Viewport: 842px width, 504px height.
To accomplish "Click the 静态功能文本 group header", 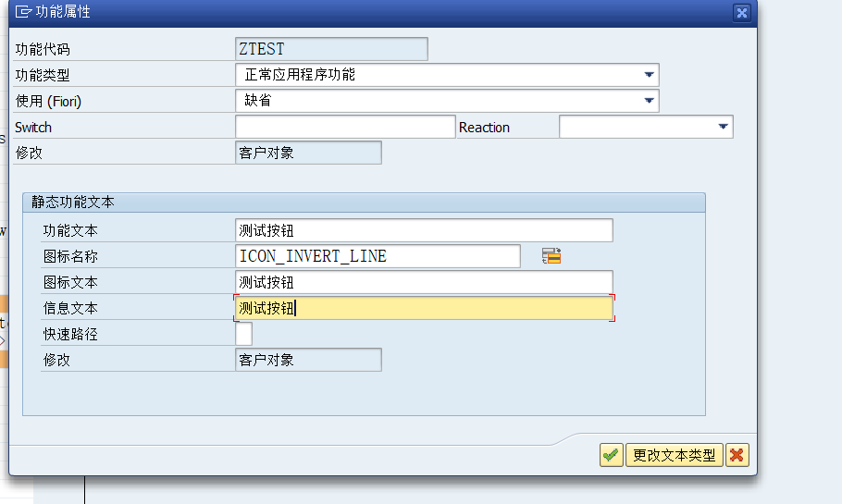I will click(73, 202).
